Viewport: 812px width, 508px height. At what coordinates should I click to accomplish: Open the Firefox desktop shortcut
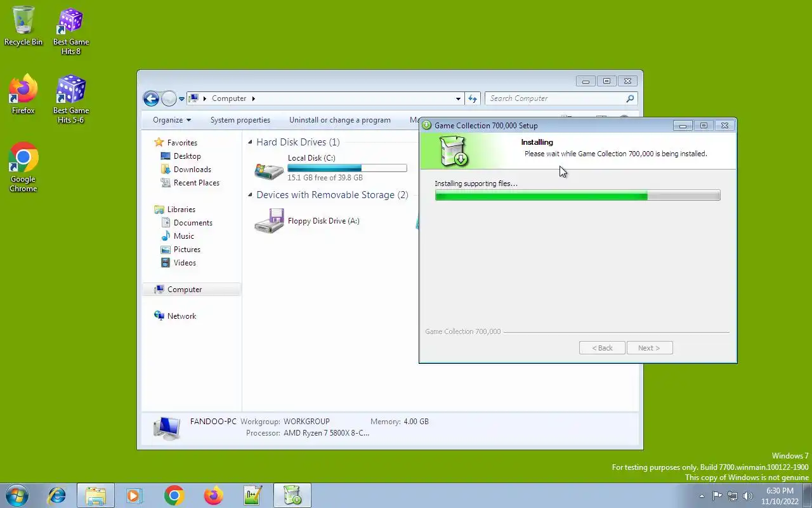23,95
